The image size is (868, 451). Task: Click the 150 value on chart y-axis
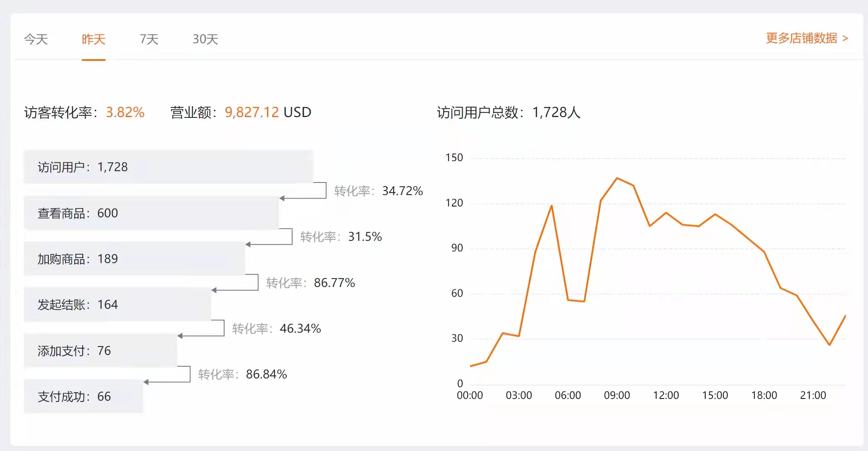pyautogui.click(x=454, y=158)
